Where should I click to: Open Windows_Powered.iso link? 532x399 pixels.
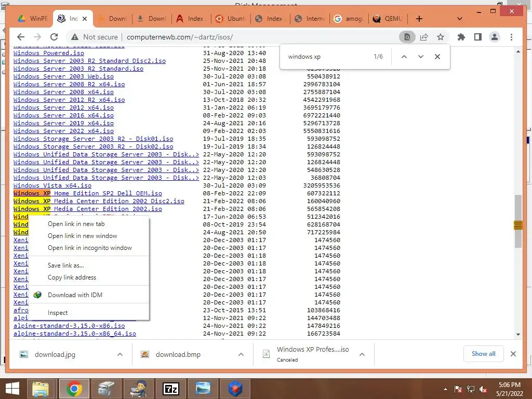[x=48, y=53]
